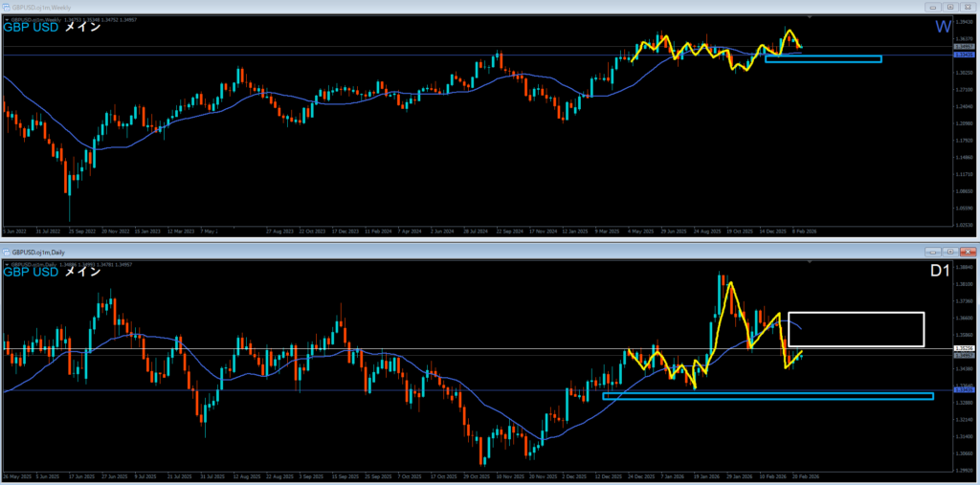
Task: Click the '26 May 2025' date on Daily time axis
Action: coord(16,476)
